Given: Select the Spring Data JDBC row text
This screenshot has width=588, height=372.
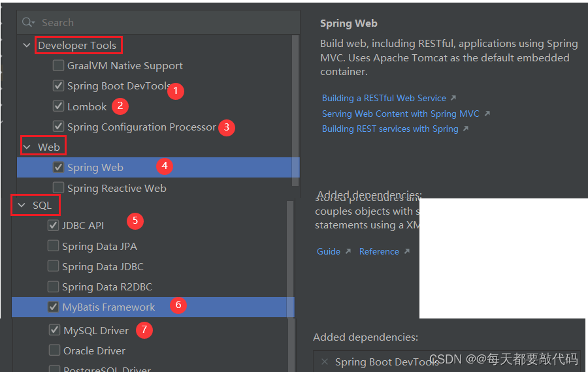Looking at the screenshot, I should click(x=103, y=266).
